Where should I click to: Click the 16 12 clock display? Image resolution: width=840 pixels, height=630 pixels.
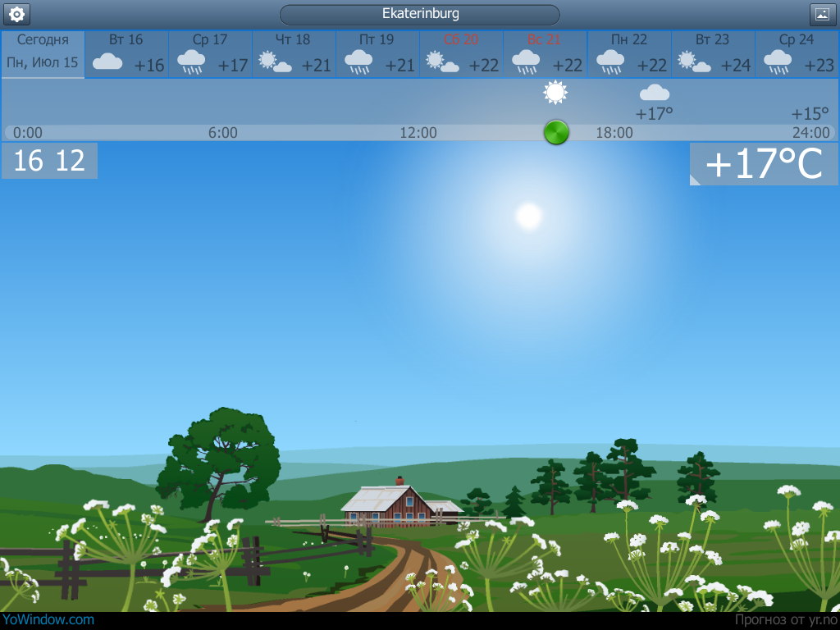pos(49,161)
